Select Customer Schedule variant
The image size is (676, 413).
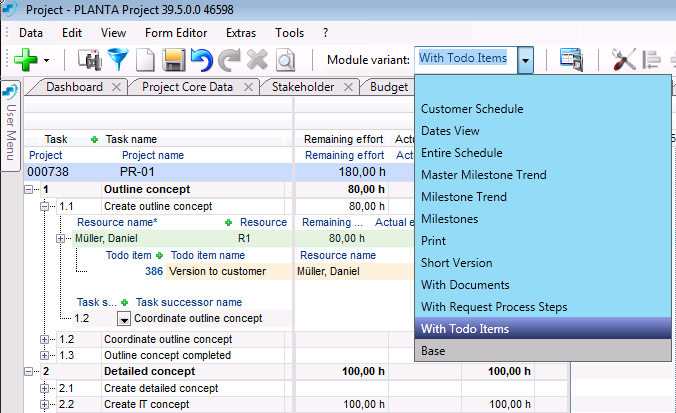543,109
